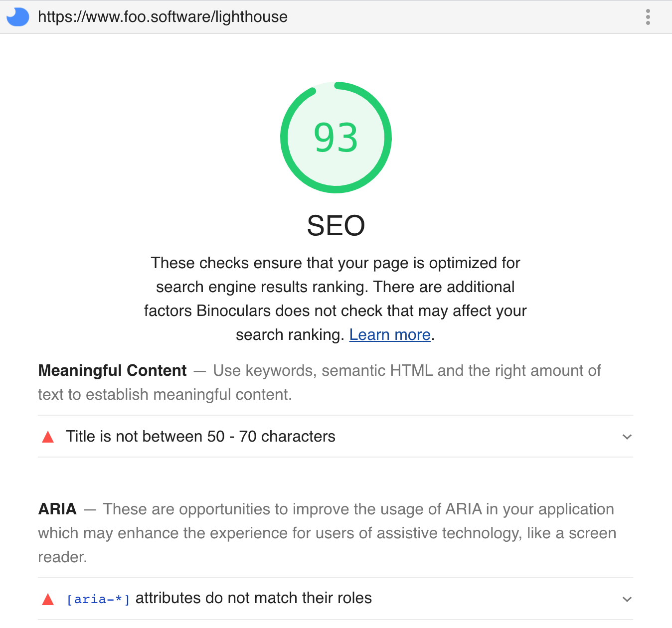The width and height of the screenshot is (672, 628).
Task: Click the circular score progress ring
Action: coord(336,85)
